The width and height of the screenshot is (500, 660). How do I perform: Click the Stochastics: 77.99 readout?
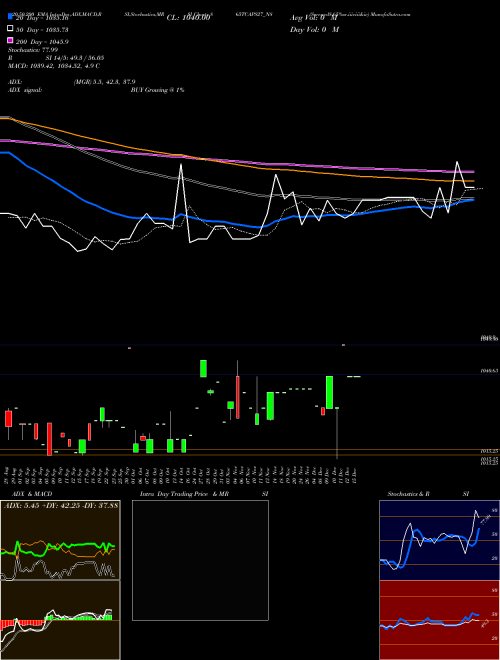[x=33, y=50]
